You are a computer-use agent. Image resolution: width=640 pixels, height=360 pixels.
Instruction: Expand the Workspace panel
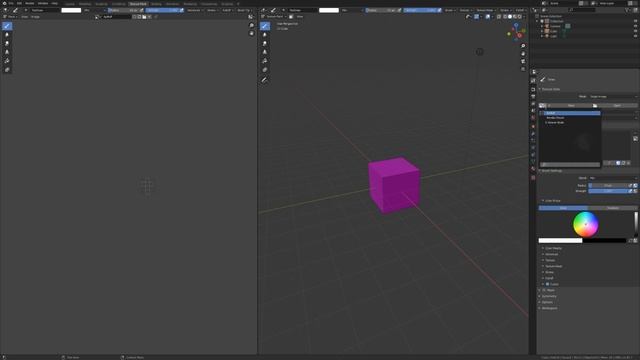549,308
